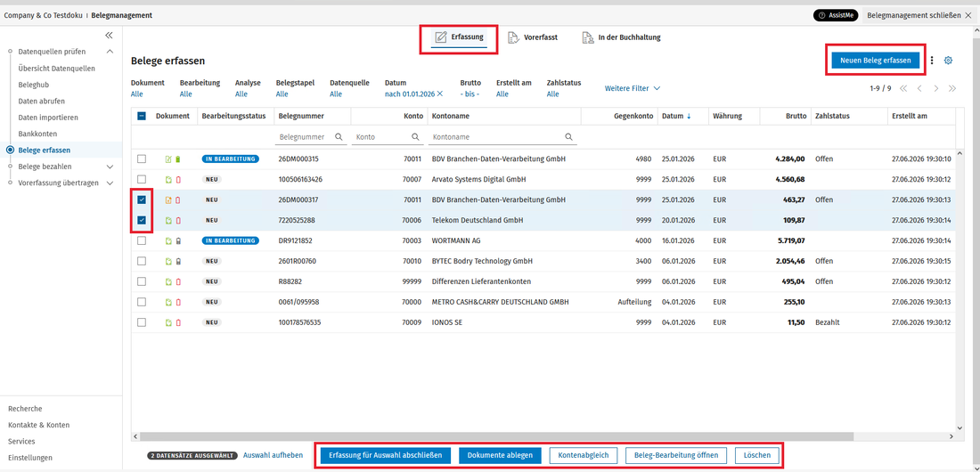Click the Kontenabgleich button
This screenshot has width=980, height=472.
click(x=584, y=456)
